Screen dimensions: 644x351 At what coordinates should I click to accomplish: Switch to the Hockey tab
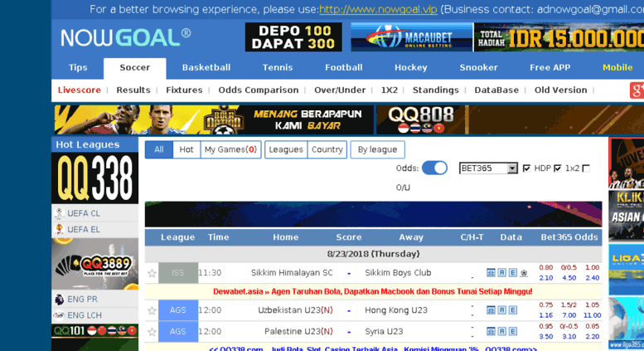pyautogui.click(x=411, y=68)
